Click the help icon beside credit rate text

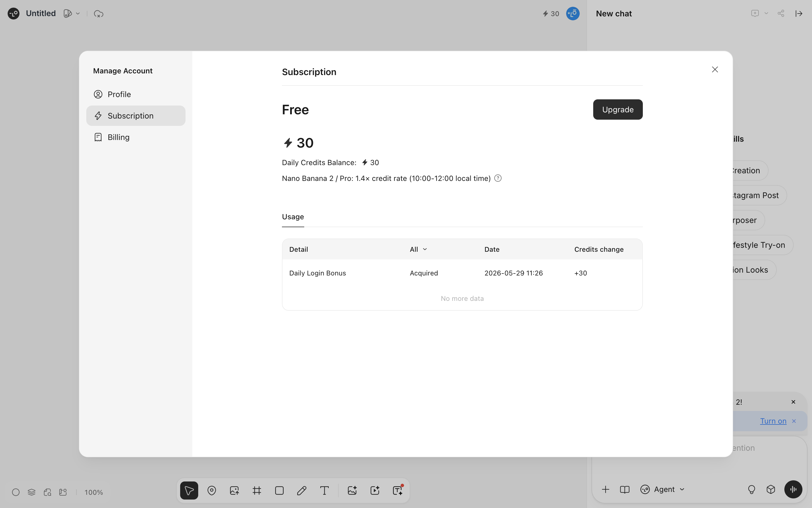point(498,178)
